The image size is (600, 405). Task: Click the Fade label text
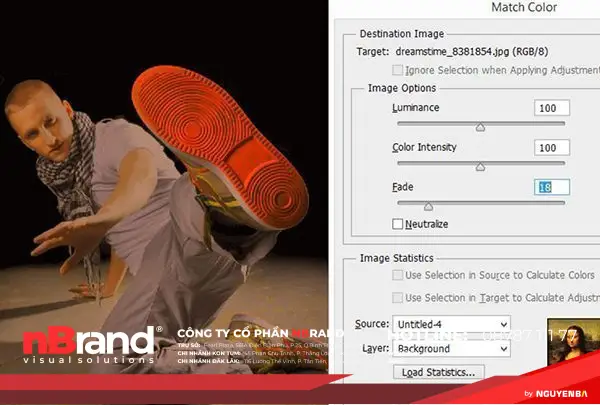point(403,187)
